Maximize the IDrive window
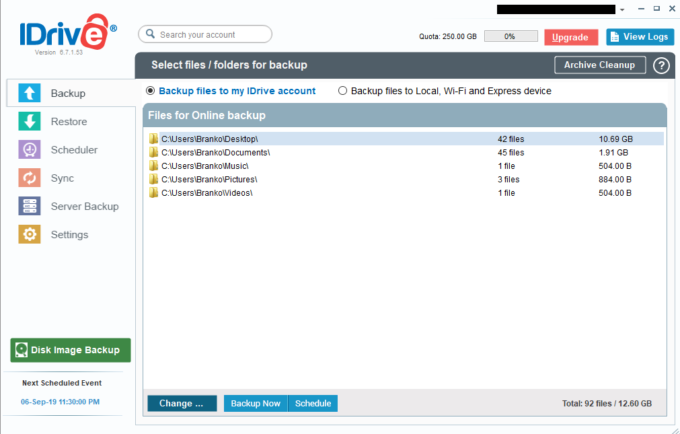Image resolution: width=680 pixels, height=434 pixels. tap(657, 9)
